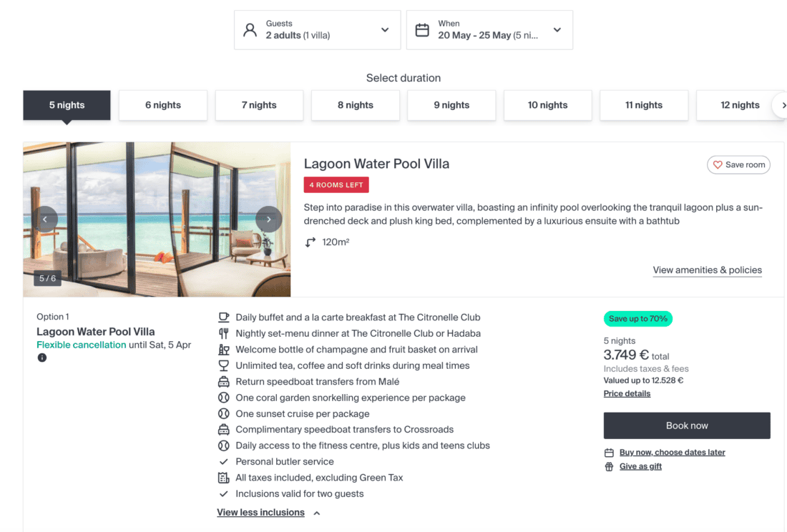Screen dimensions: 787x532
Task: Click the guests person icon
Action: tap(250, 30)
